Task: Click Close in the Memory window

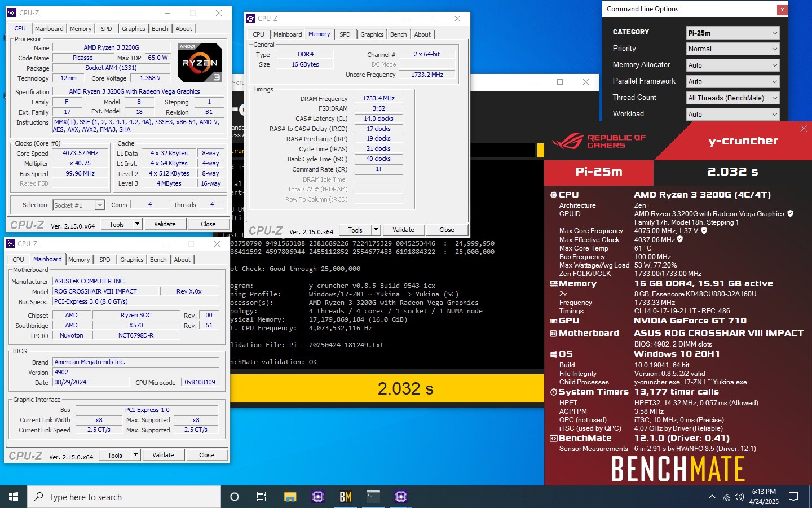Action: tap(447, 230)
